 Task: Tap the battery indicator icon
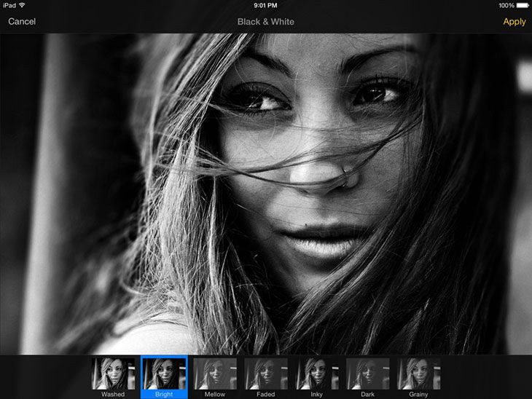(x=523, y=5)
